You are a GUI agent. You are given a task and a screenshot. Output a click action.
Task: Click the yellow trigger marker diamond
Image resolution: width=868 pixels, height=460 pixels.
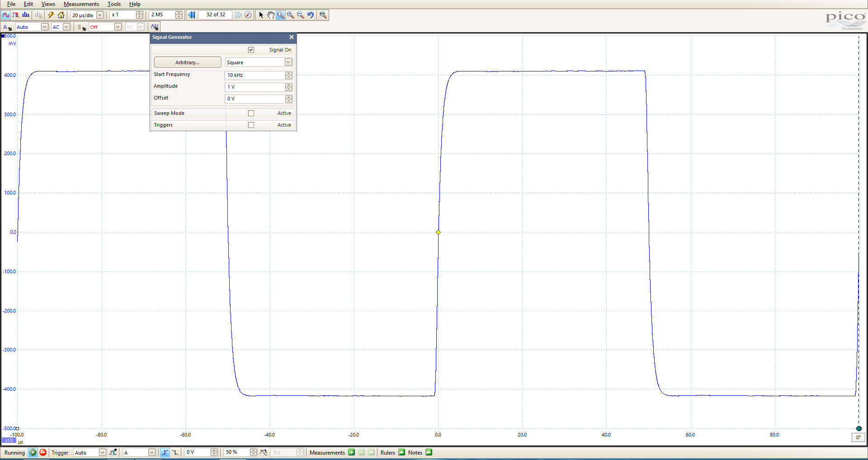(x=438, y=232)
